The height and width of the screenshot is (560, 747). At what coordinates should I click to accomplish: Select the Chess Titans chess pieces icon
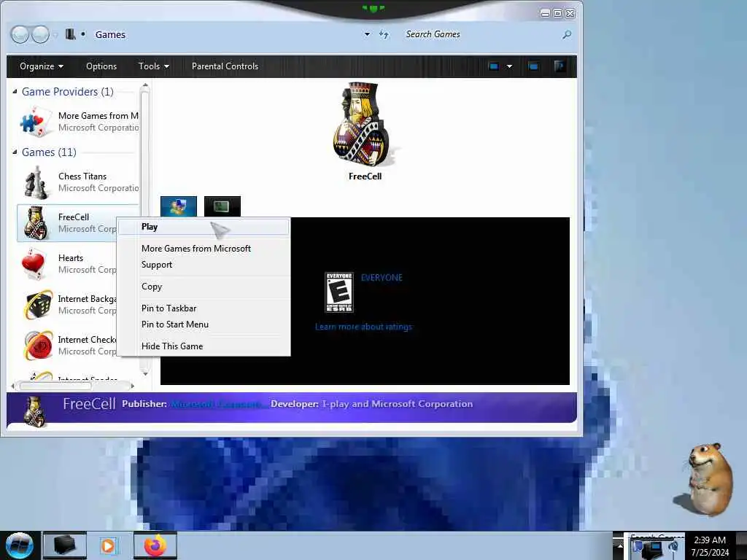36,182
